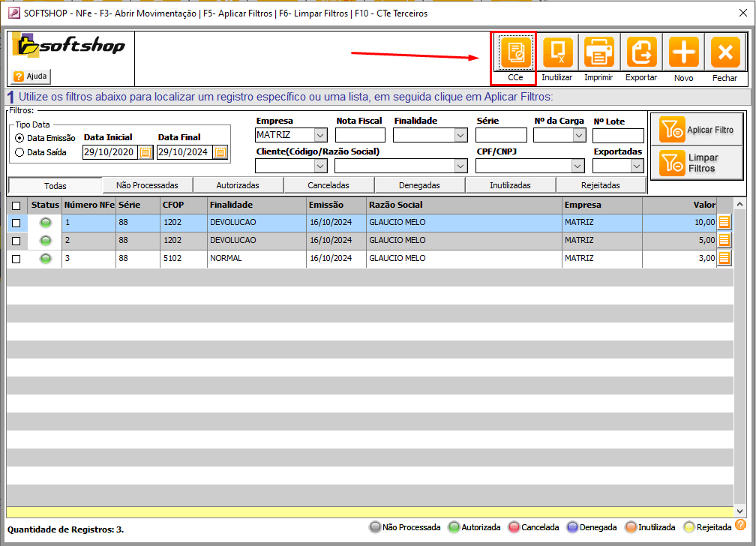756x546 pixels.
Task: Select the Data Saída radio button
Action: click(19, 152)
